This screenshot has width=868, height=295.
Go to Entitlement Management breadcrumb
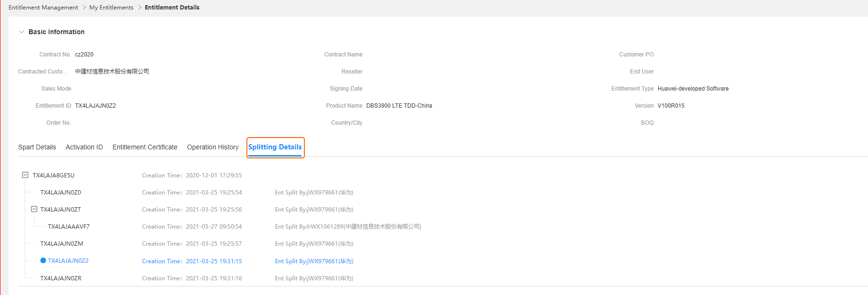click(x=43, y=8)
